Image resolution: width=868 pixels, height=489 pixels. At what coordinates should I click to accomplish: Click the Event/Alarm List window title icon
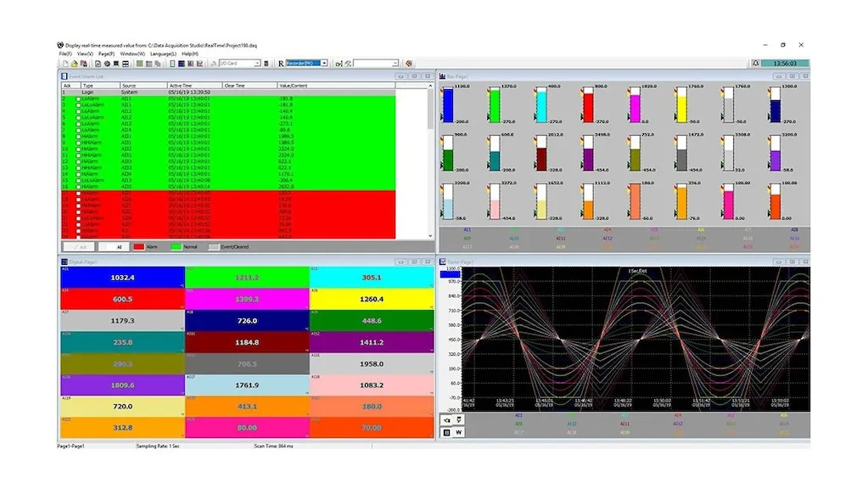[x=64, y=76]
